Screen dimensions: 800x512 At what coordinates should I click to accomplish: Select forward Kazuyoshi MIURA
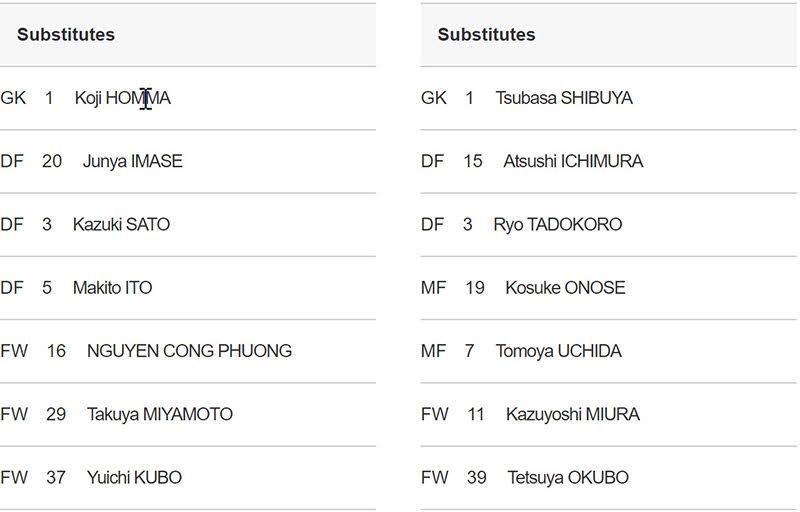(572, 414)
